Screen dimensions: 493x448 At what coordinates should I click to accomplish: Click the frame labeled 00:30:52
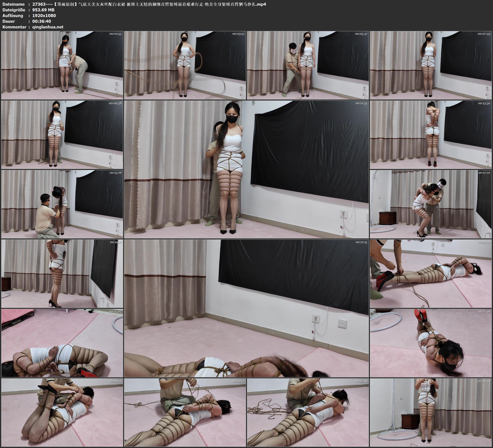point(185,412)
